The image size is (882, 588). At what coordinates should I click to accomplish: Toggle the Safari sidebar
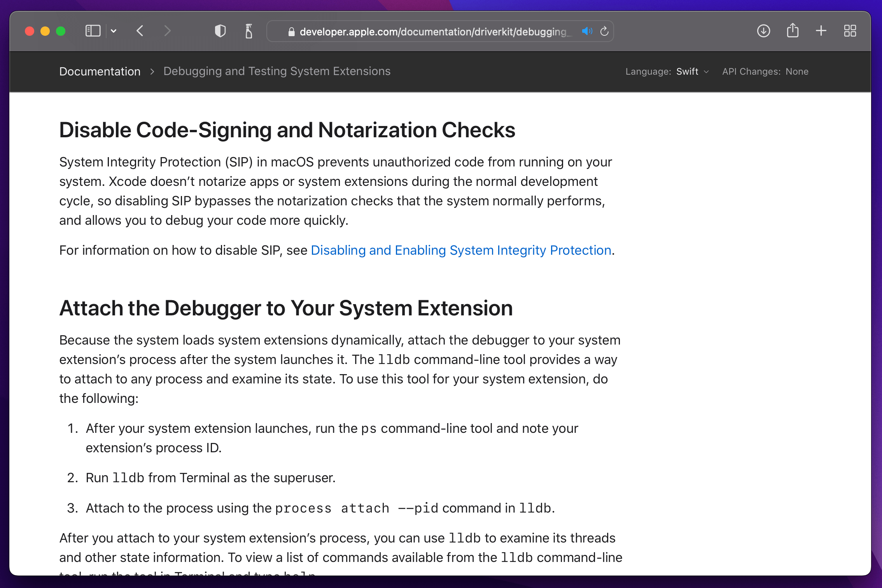[93, 31]
